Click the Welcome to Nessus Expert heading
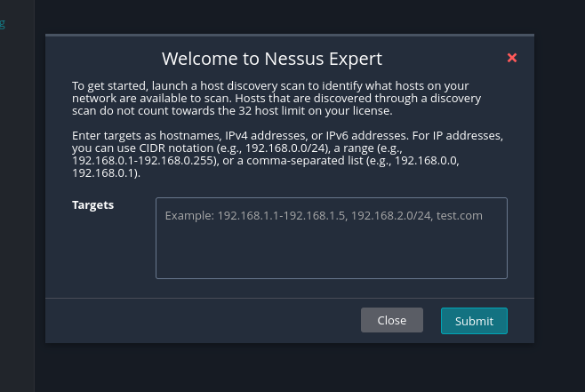The width and height of the screenshot is (585, 392). 272,59
